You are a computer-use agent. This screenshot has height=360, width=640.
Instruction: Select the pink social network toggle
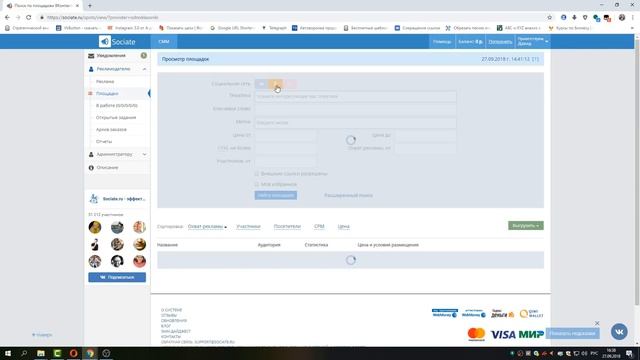(x=290, y=84)
